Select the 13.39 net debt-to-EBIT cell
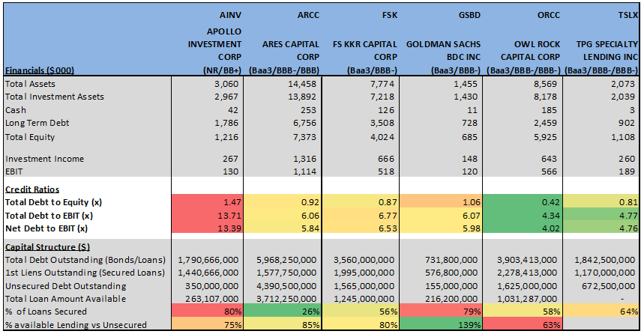The image size is (644, 334). pyautogui.click(x=207, y=228)
